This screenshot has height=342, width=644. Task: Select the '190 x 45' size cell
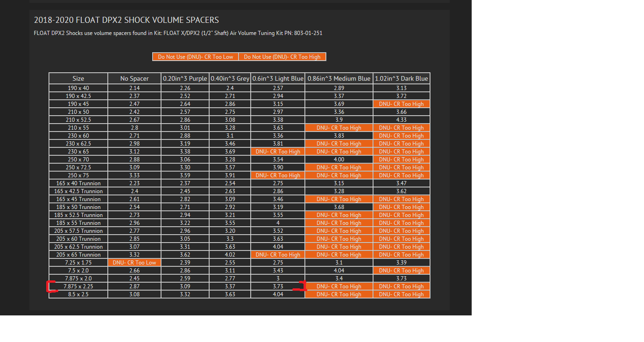(x=78, y=104)
